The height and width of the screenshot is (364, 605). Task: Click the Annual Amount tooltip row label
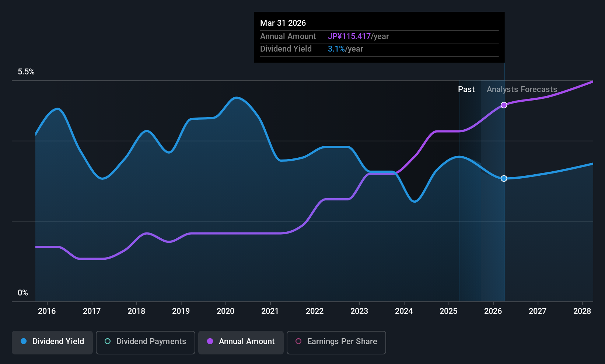(288, 36)
